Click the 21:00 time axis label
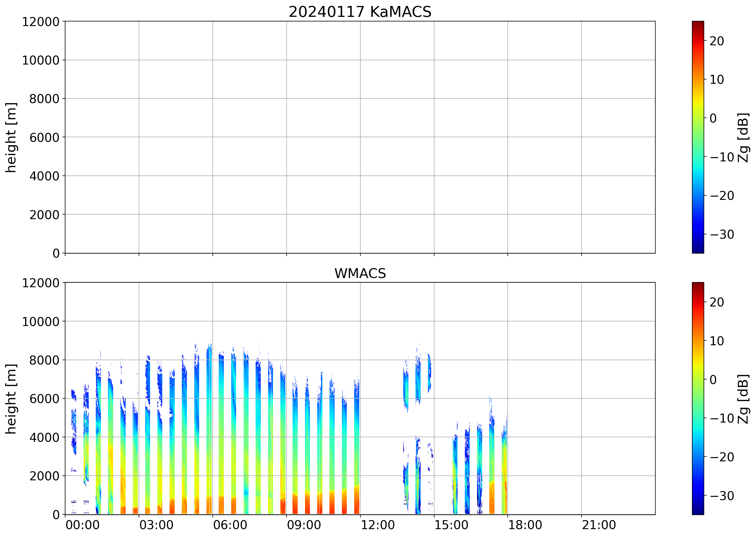This screenshot has width=756, height=537. pyautogui.click(x=599, y=525)
